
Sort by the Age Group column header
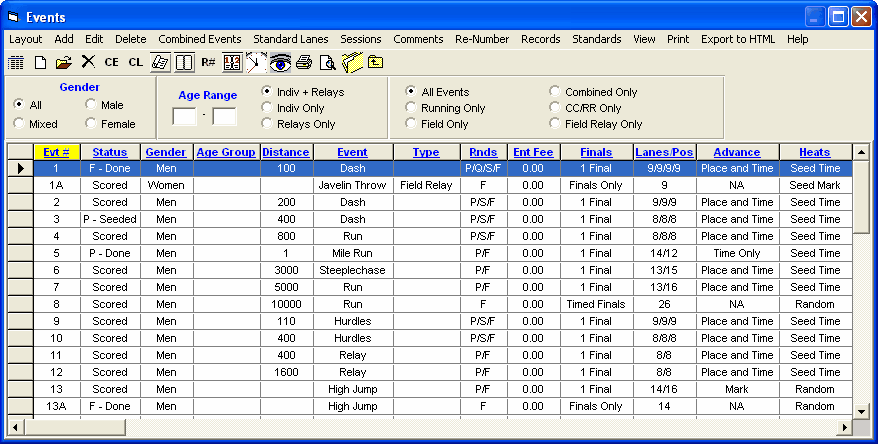click(x=226, y=152)
